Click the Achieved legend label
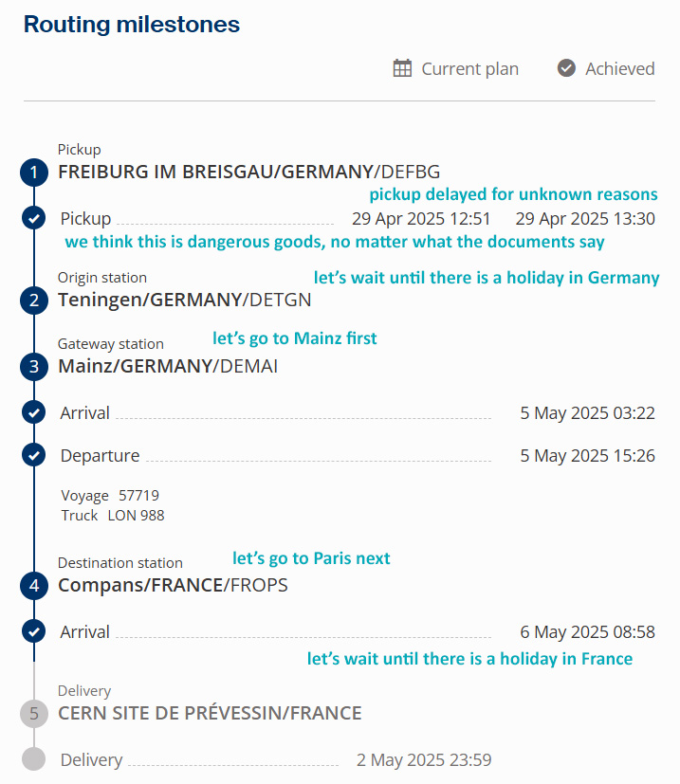This screenshot has width=680, height=784. [620, 69]
